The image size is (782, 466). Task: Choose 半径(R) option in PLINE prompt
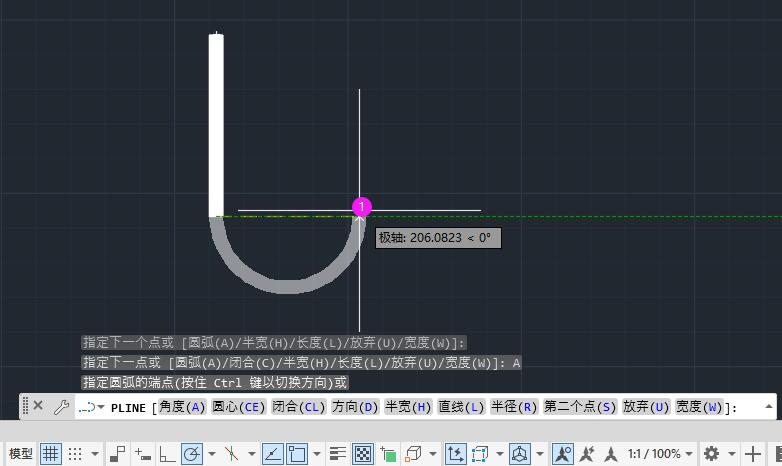pos(514,407)
